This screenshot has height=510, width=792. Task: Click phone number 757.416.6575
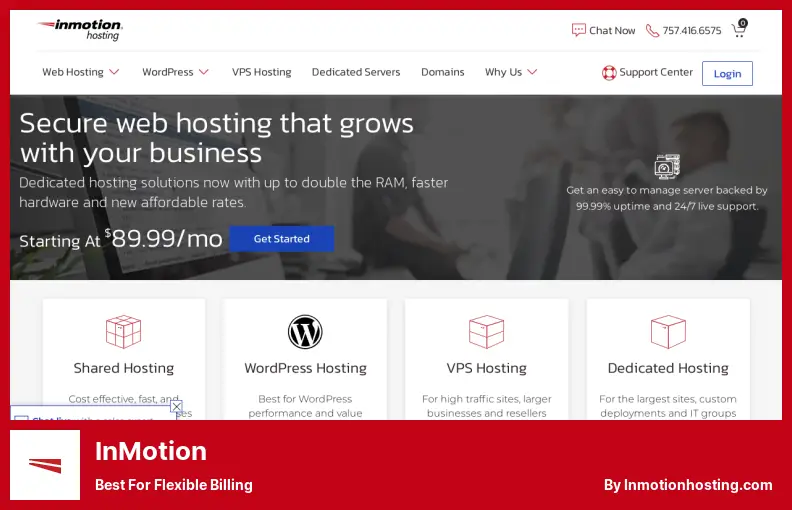tap(691, 31)
